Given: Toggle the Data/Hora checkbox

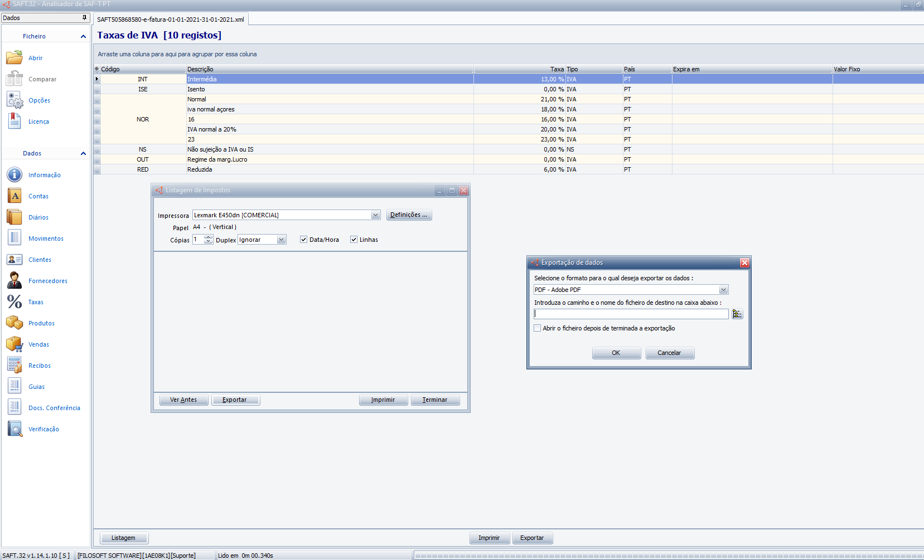Looking at the screenshot, I should 303,240.
